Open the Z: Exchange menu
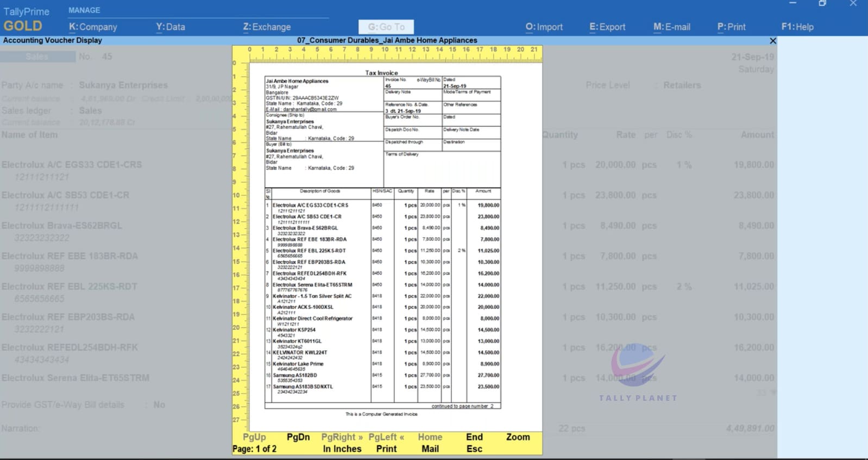 pyautogui.click(x=267, y=27)
